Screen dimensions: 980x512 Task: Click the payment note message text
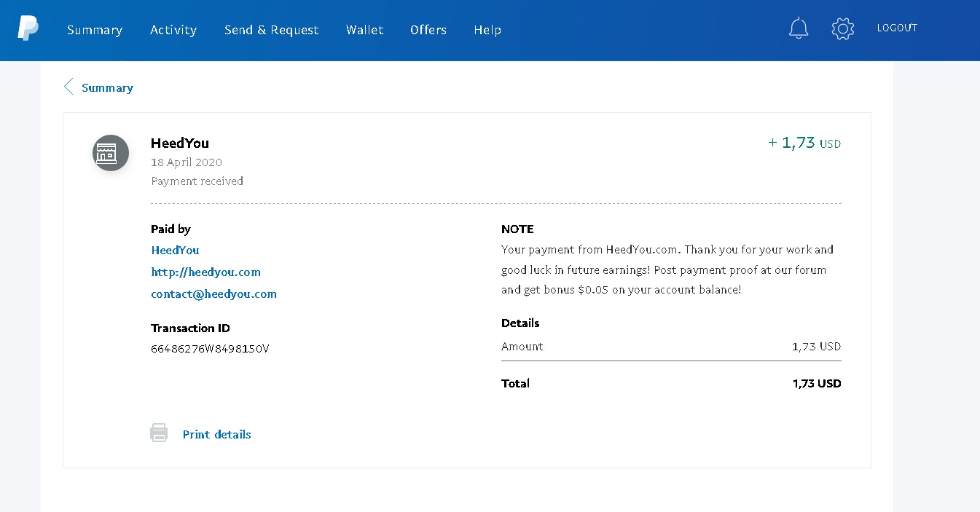point(667,269)
